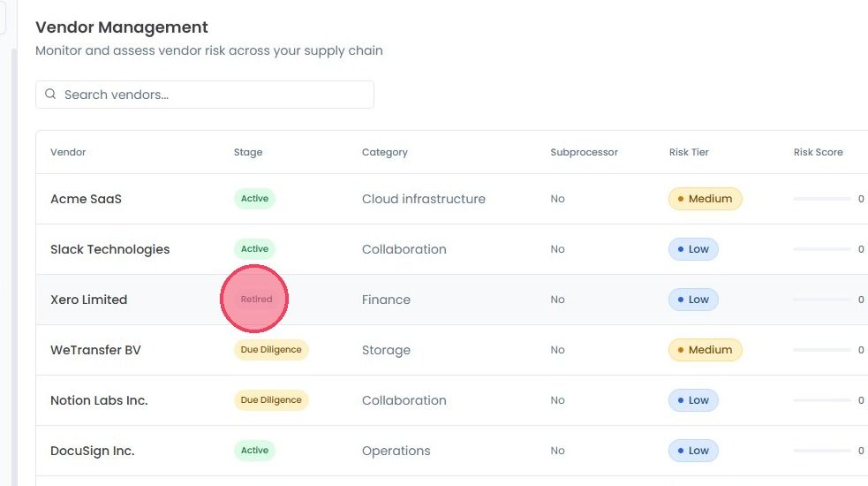Click the risk score bar for Acme SaaS
Screen dimensions: 868x486
[822, 199]
